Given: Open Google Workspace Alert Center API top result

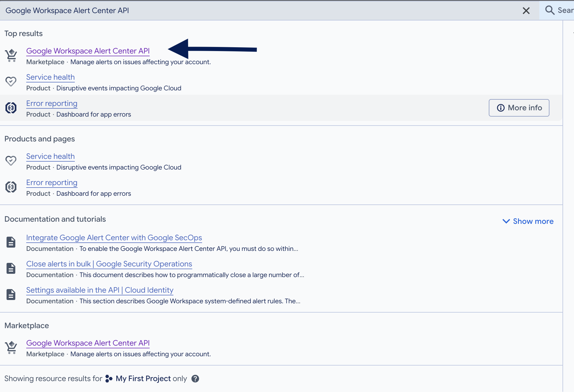Looking at the screenshot, I should click(x=88, y=51).
